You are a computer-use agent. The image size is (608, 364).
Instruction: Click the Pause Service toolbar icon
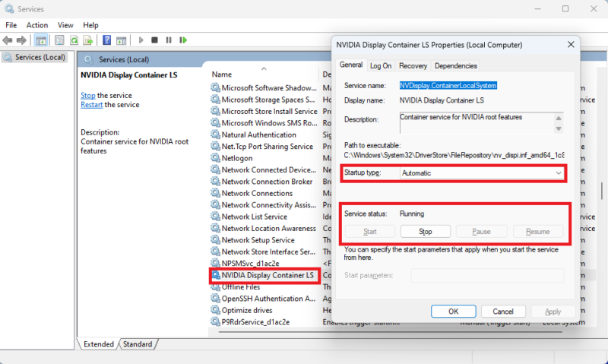(x=169, y=40)
